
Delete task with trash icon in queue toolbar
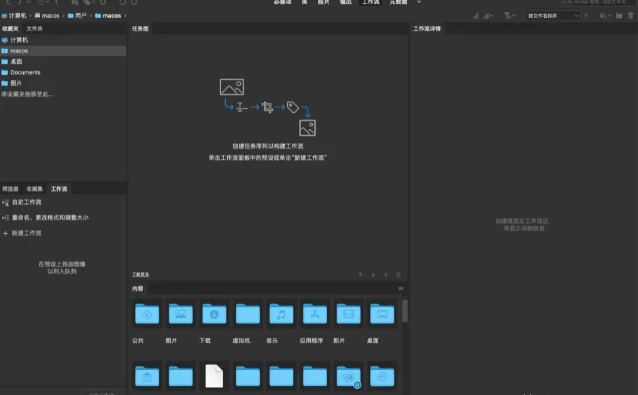pyautogui.click(x=398, y=275)
